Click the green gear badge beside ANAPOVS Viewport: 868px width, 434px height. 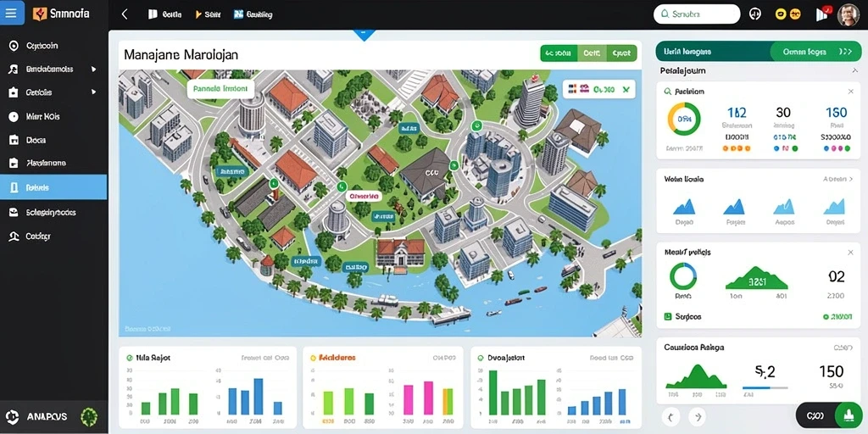(x=89, y=416)
